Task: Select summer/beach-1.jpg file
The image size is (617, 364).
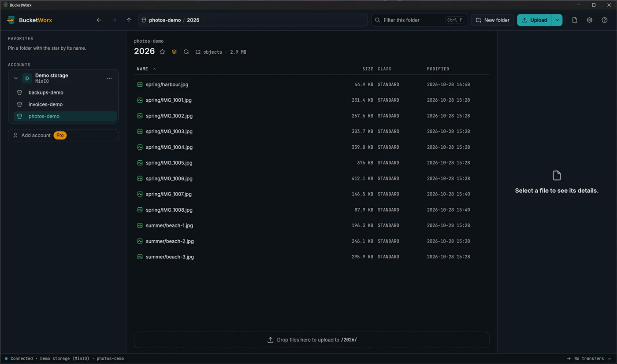Action: click(312, 225)
